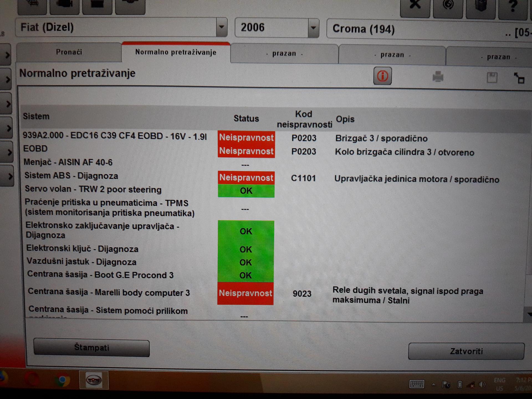
Task: Click the Štampati button
Action: (91, 347)
